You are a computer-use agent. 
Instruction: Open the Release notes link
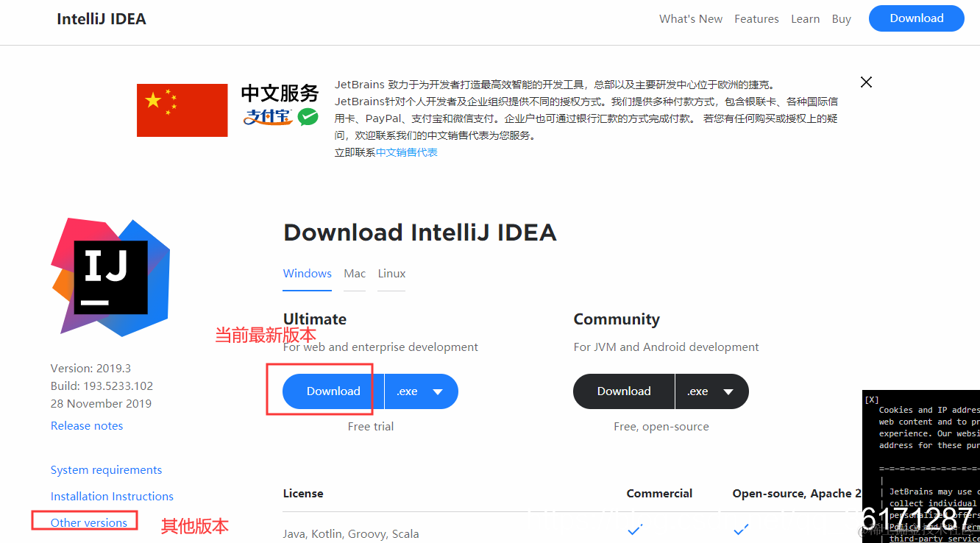click(87, 425)
